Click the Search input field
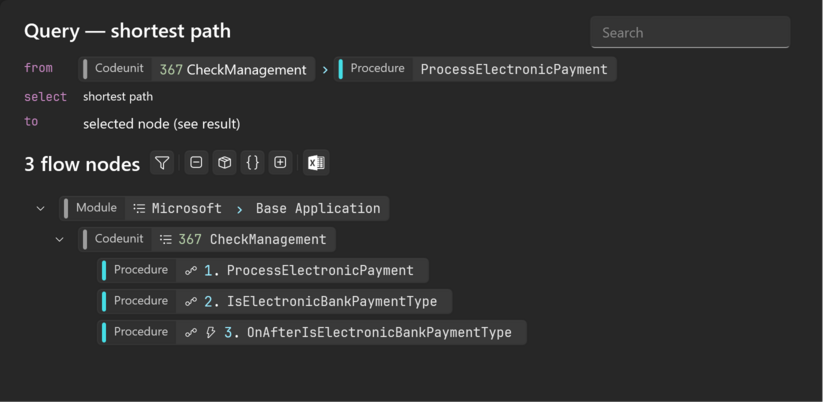The image size is (823, 402). point(690,33)
